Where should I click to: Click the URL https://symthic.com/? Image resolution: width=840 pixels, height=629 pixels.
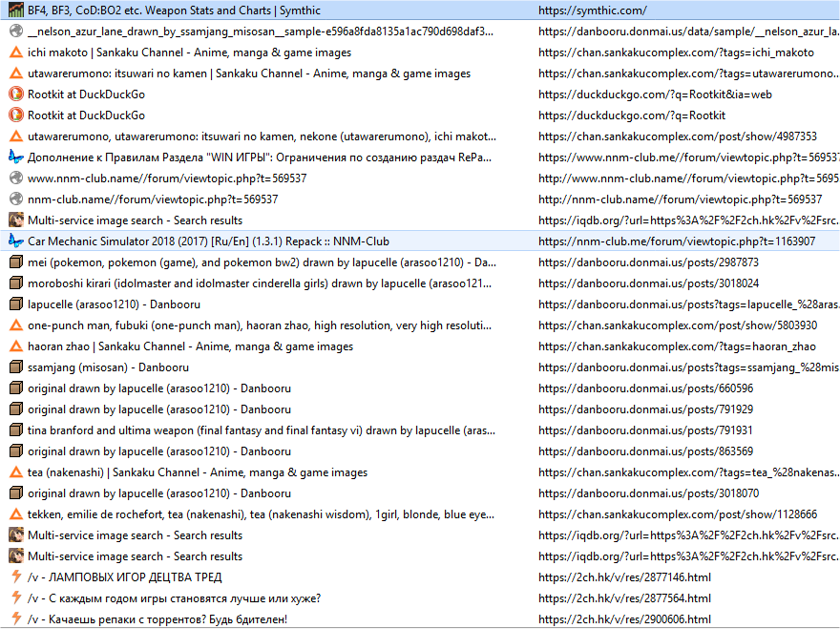pyautogui.click(x=593, y=10)
